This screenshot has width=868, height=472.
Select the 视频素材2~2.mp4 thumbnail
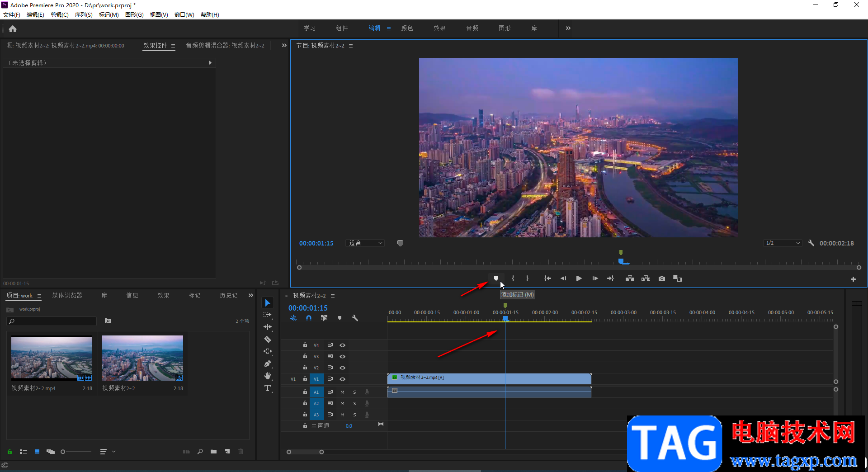tap(52, 358)
